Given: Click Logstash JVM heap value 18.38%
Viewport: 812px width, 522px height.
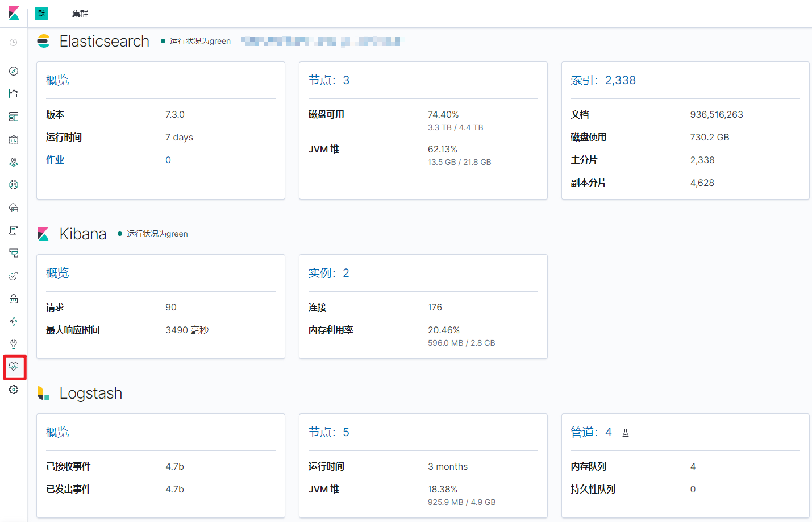Looking at the screenshot, I should (x=443, y=489).
